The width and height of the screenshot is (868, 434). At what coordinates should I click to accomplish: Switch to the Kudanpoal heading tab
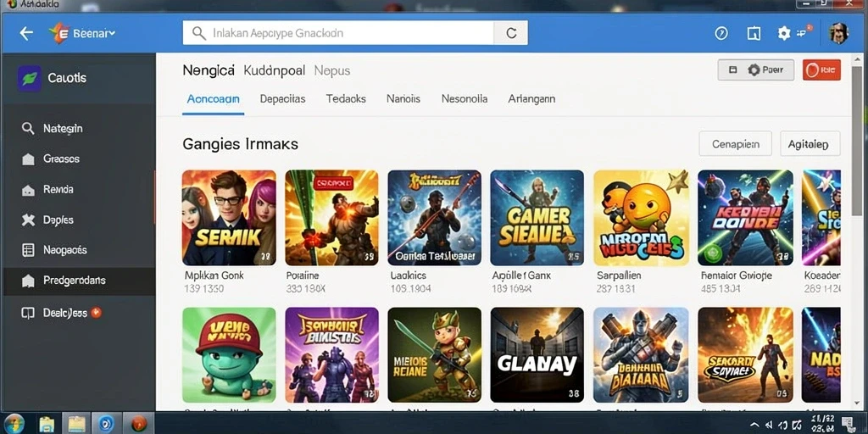click(x=274, y=70)
